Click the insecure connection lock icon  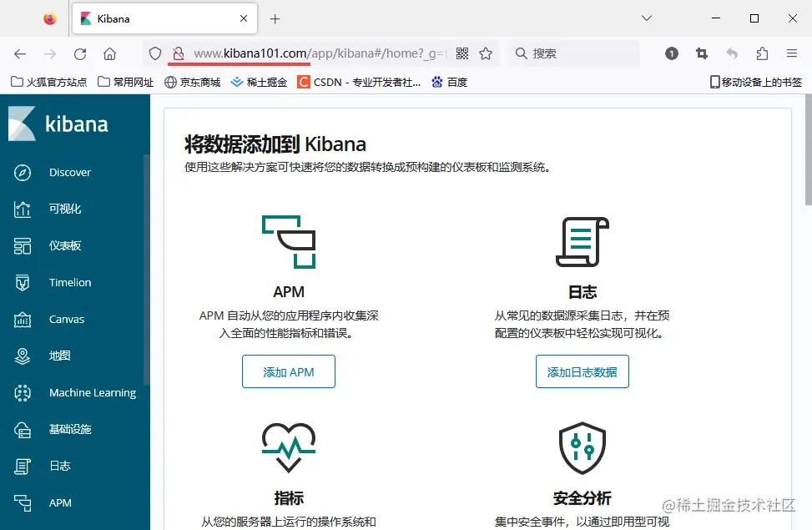point(179,53)
